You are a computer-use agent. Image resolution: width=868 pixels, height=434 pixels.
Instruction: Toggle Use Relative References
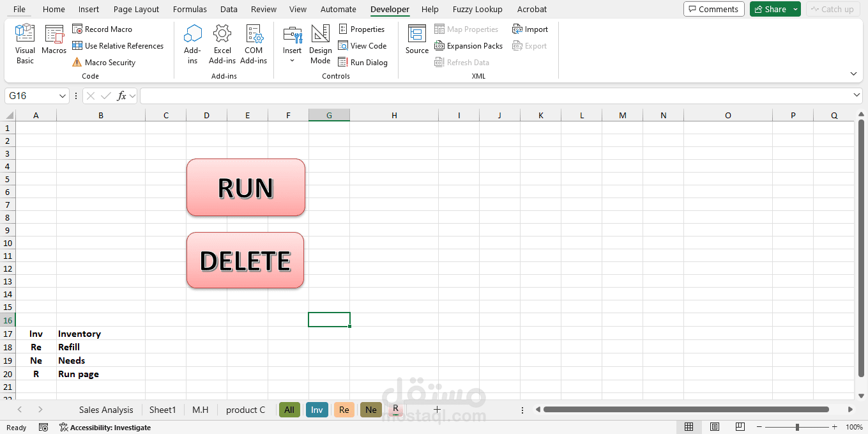(x=118, y=46)
